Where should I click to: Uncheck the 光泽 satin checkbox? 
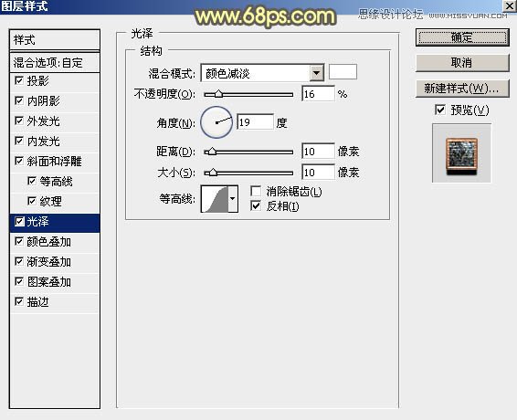19,222
